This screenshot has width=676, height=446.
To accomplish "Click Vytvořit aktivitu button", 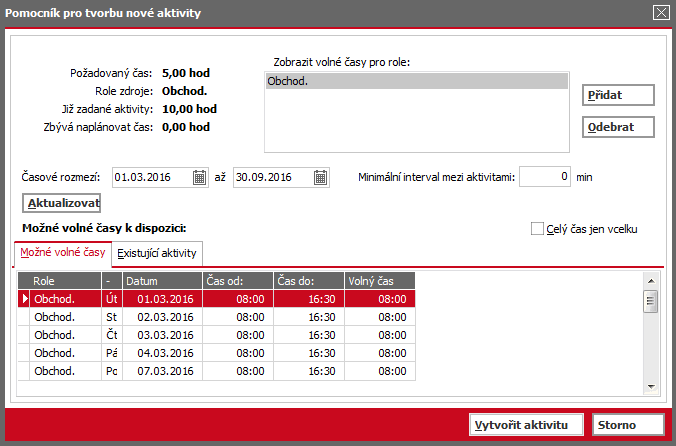I will coord(526,425).
